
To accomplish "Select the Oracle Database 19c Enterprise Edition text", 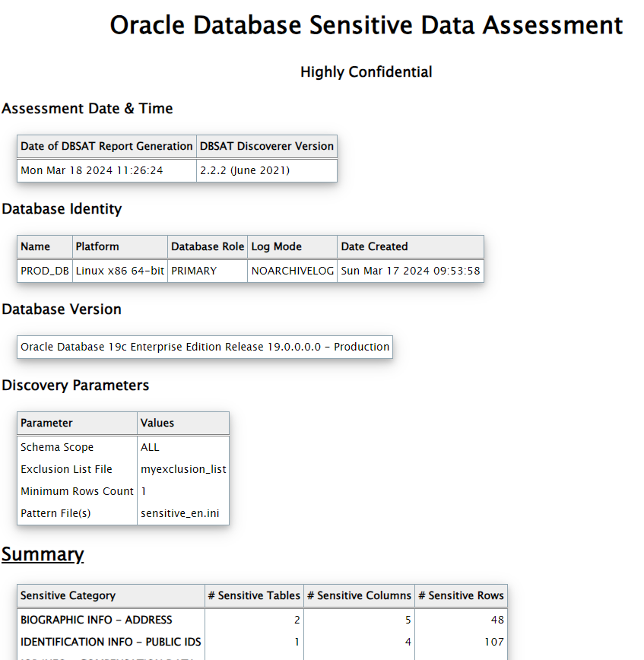I will point(204,347).
